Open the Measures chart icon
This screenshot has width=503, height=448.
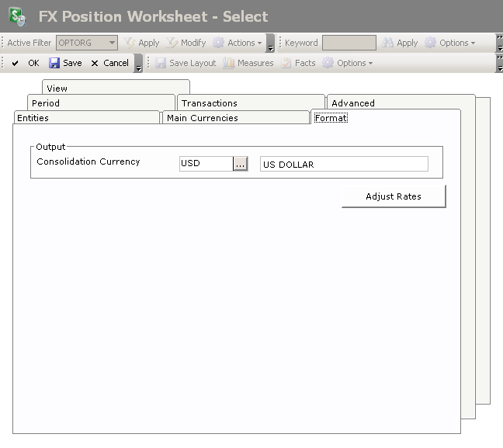(x=229, y=63)
